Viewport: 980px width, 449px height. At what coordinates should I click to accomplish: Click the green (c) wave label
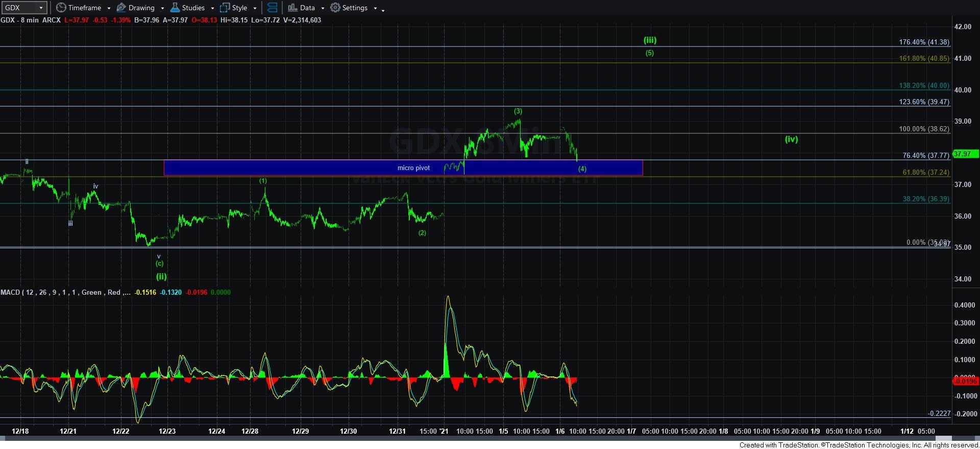pyautogui.click(x=159, y=264)
